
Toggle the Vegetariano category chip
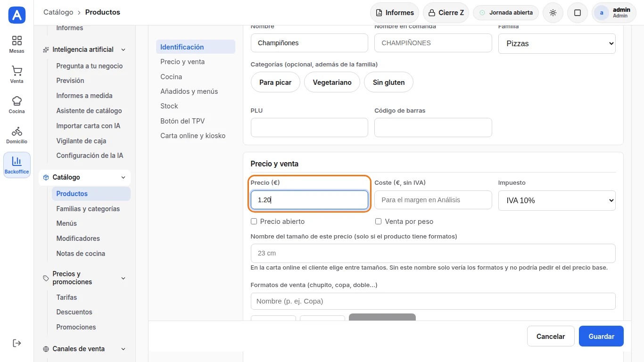[x=332, y=82]
